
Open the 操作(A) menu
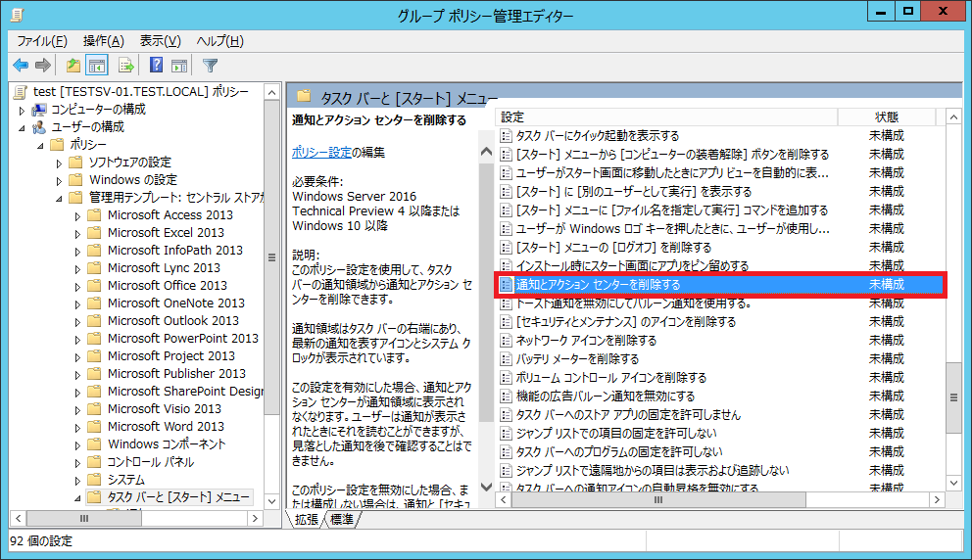tap(104, 41)
